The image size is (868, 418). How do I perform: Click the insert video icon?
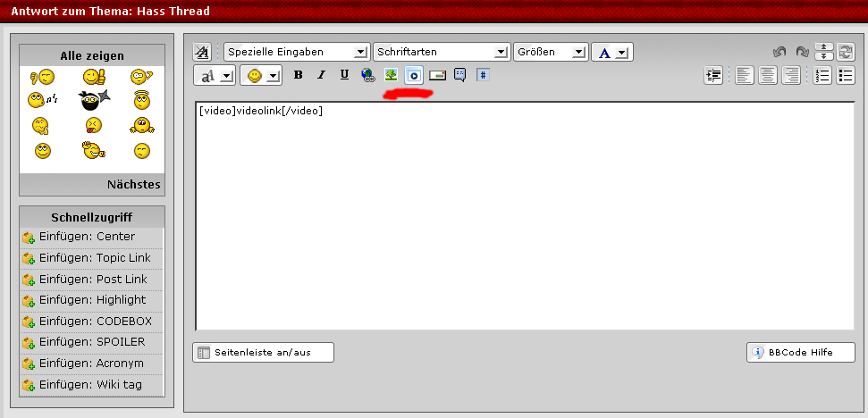click(414, 75)
